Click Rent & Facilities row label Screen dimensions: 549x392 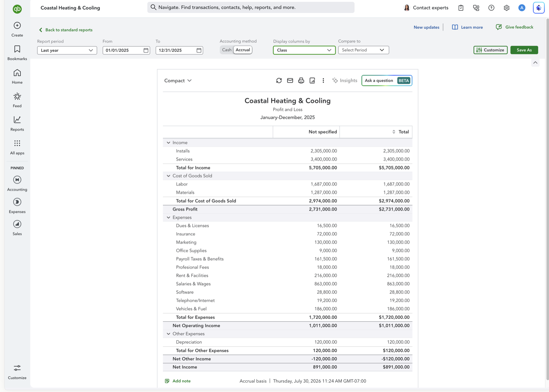click(x=192, y=276)
